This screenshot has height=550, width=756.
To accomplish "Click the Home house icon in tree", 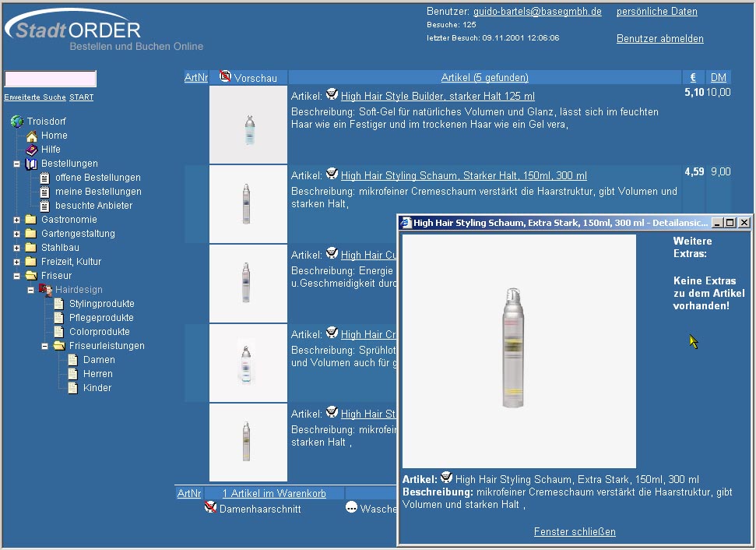I will pyautogui.click(x=32, y=136).
